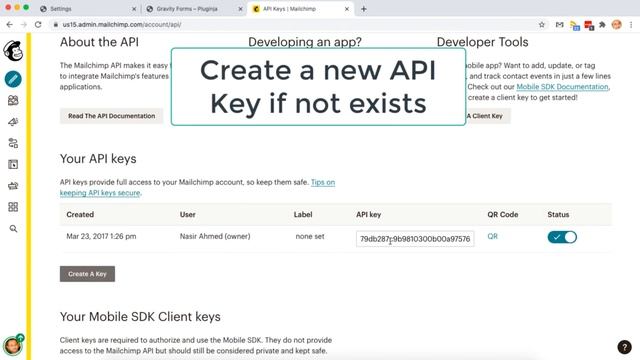Go back with browser back arrow

pos(9,24)
